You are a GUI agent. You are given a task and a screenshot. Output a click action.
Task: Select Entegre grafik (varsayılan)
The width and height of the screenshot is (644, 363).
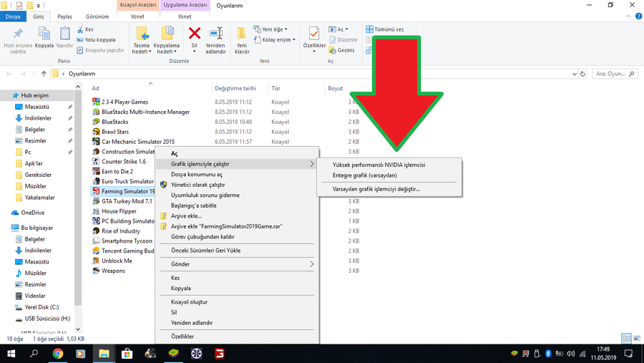point(365,175)
